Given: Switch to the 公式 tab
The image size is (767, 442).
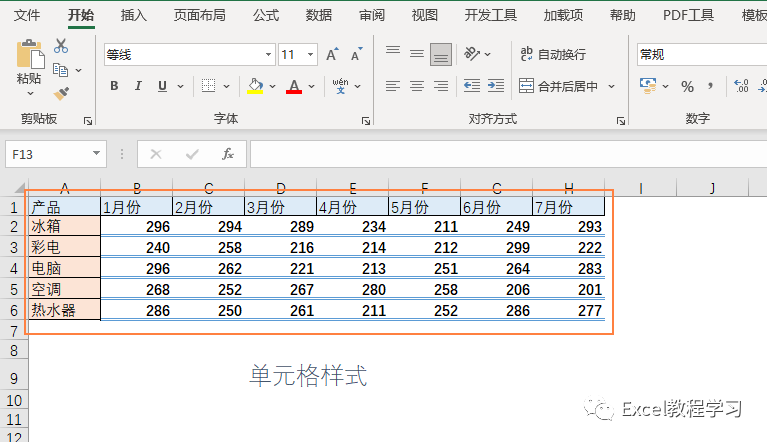Looking at the screenshot, I should 266,15.
